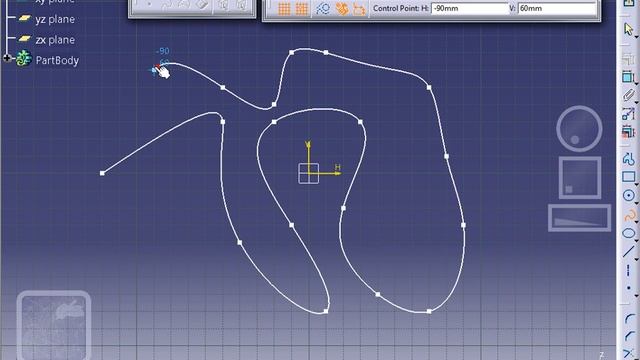The width and height of the screenshot is (640, 360).
Task: Click the PartBody gear icon
Action: point(24,59)
